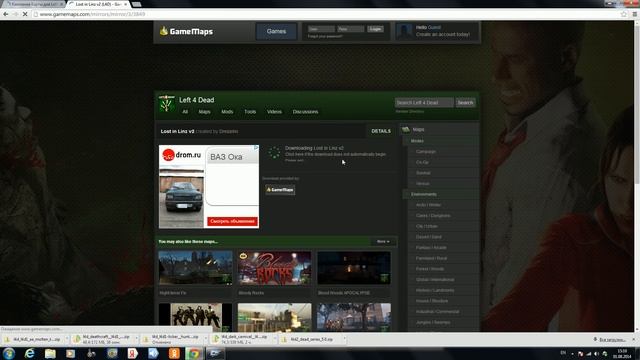The height and width of the screenshot is (360, 640).
Task: Open the l4d2_dead_series zip download item
Action: tap(313, 339)
